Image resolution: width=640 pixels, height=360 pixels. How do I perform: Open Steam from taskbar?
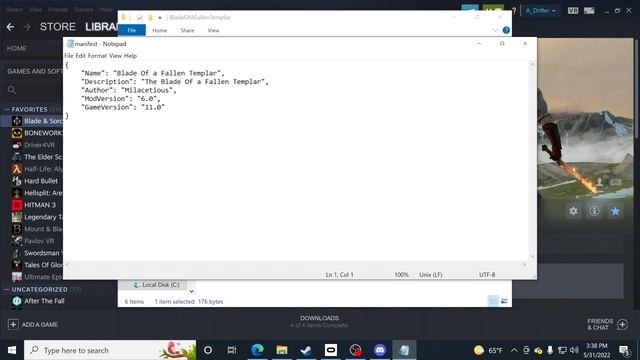click(306, 350)
